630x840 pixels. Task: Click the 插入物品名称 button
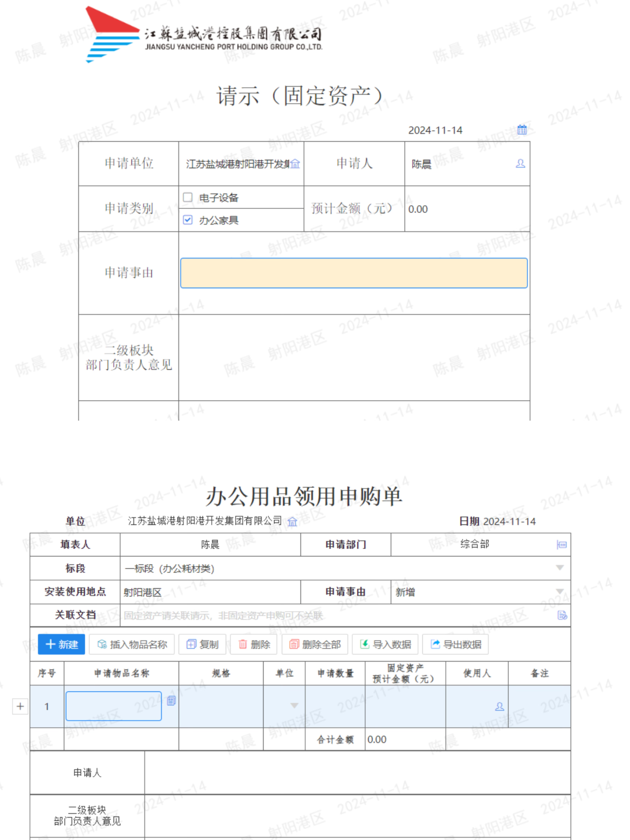(x=132, y=645)
